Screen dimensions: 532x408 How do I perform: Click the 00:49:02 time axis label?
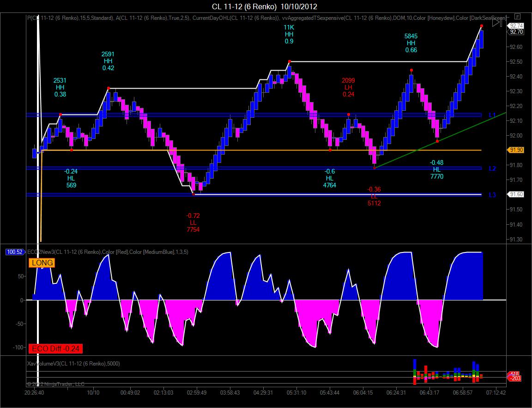pos(130,393)
